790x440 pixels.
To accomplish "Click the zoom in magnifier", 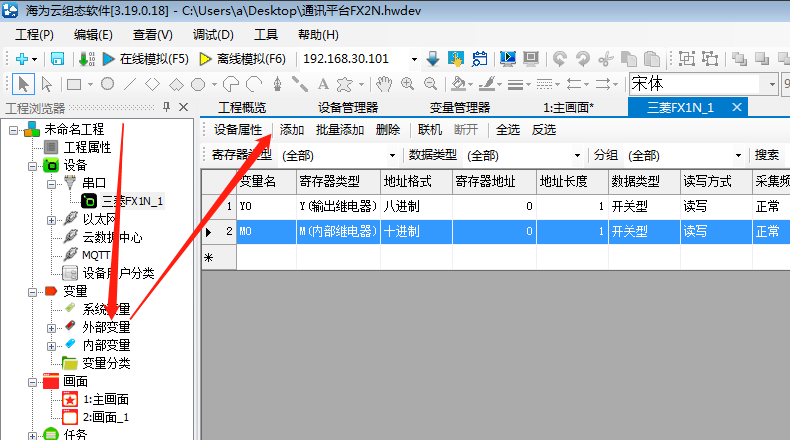I will 407,84.
